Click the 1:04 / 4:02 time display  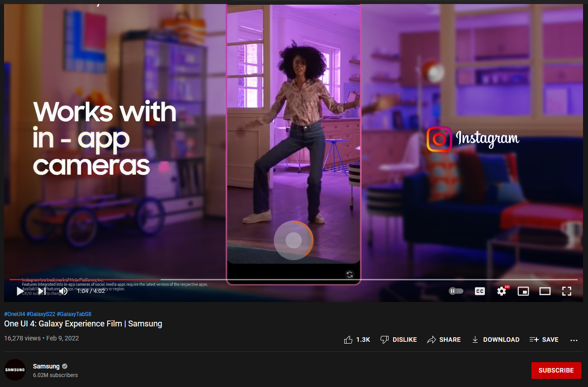[91, 291]
